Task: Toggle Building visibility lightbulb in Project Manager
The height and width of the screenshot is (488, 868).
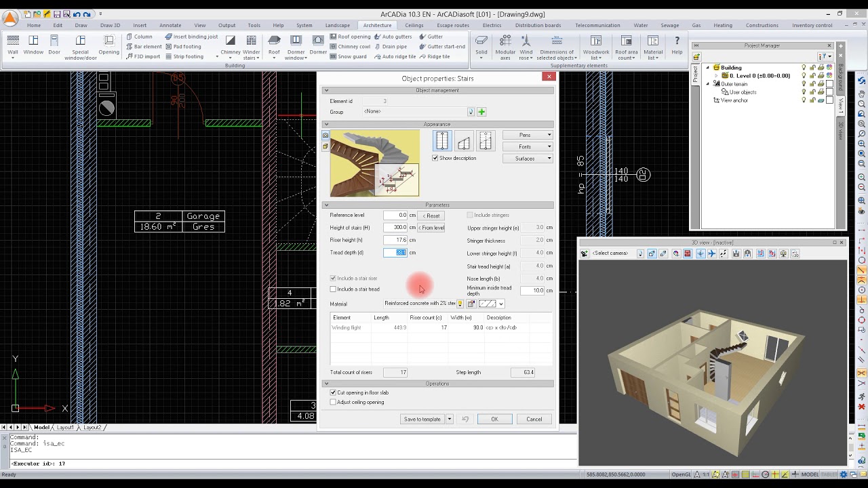Action: (804, 68)
